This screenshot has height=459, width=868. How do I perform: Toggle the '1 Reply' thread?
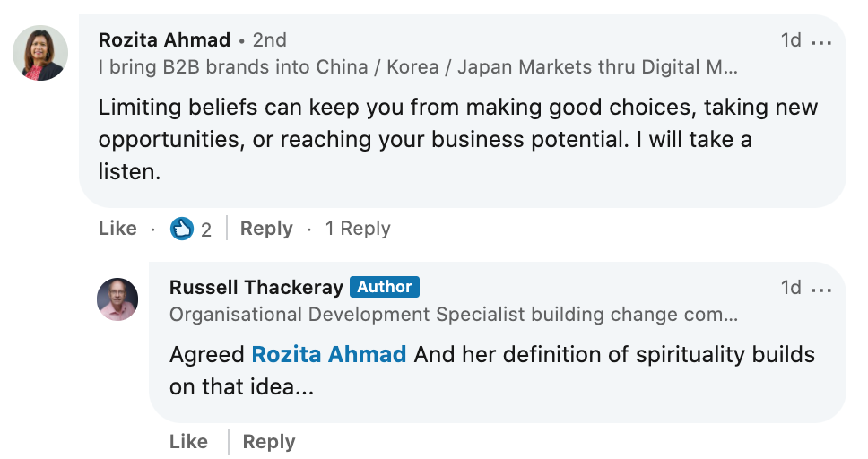358,229
